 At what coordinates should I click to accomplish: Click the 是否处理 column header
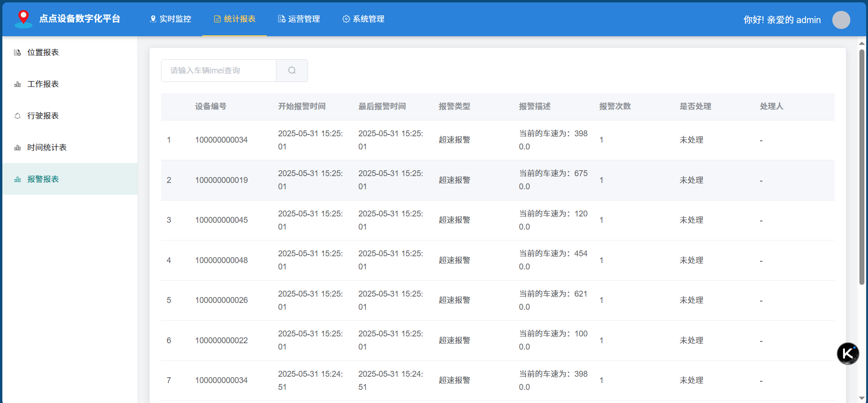695,106
